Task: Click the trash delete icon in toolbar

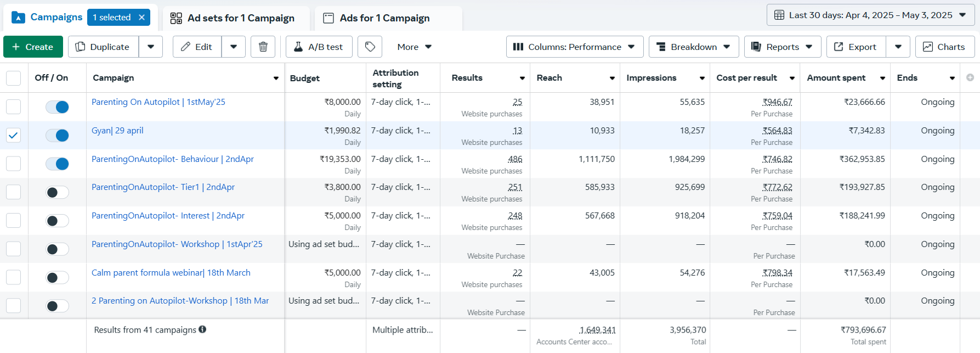Action: (263, 47)
